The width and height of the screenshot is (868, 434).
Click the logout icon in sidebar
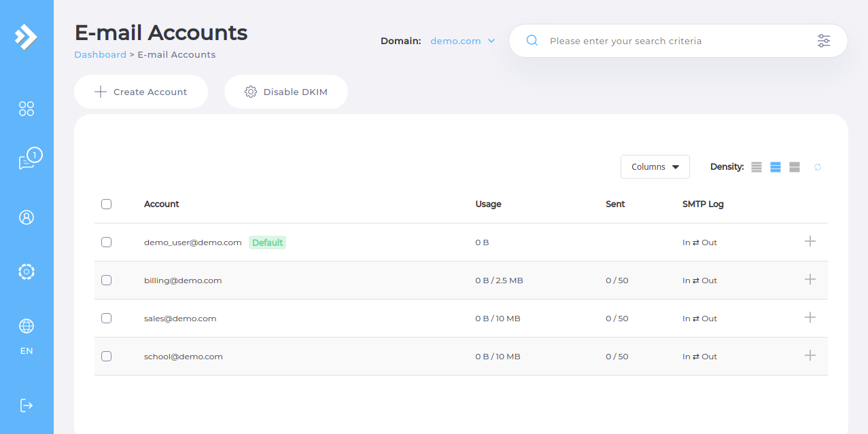tap(27, 405)
